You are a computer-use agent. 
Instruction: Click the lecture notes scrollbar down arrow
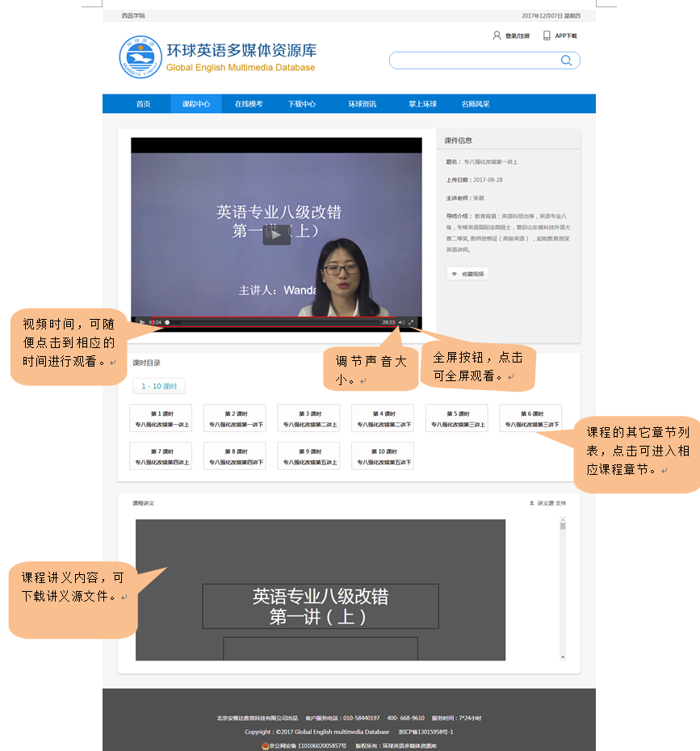(563, 658)
